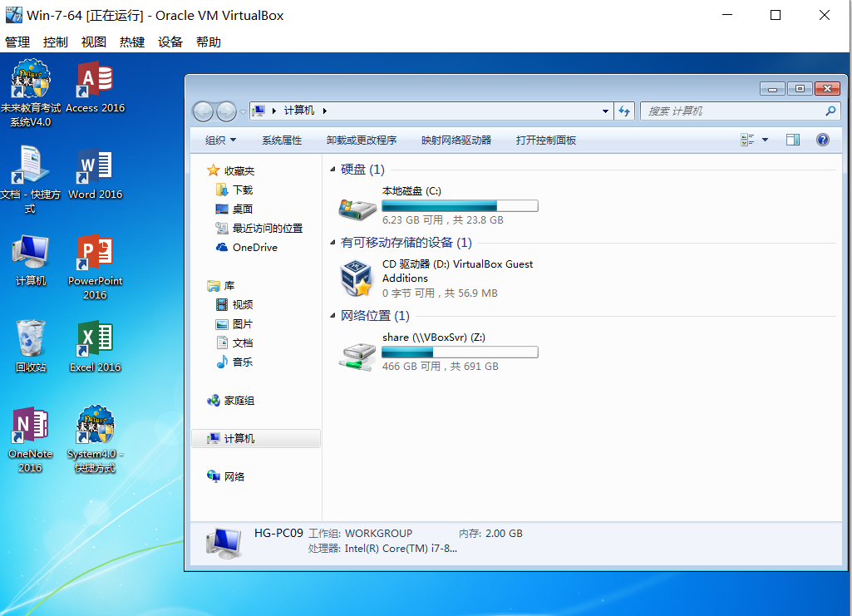The image size is (852, 616).
Task: Click the refresh icon beside the address bar
Action: 624,110
